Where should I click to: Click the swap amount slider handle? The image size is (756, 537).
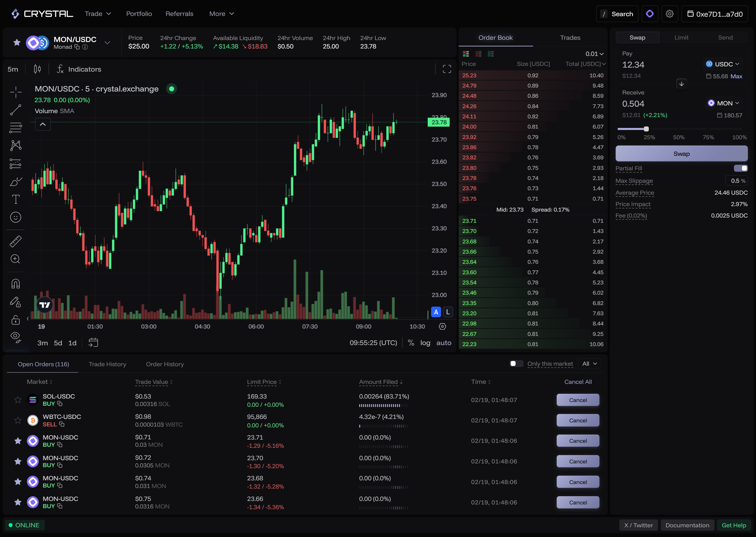click(x=646, y=129)
